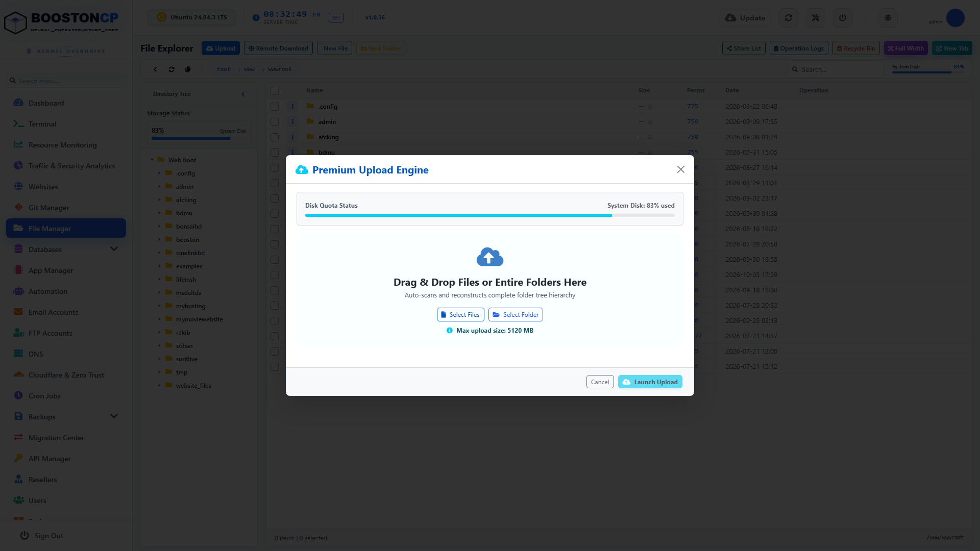Viewport: 980px width, 551px height.
Task: Check the admin folder row checkbox
Action: (275, 122)
